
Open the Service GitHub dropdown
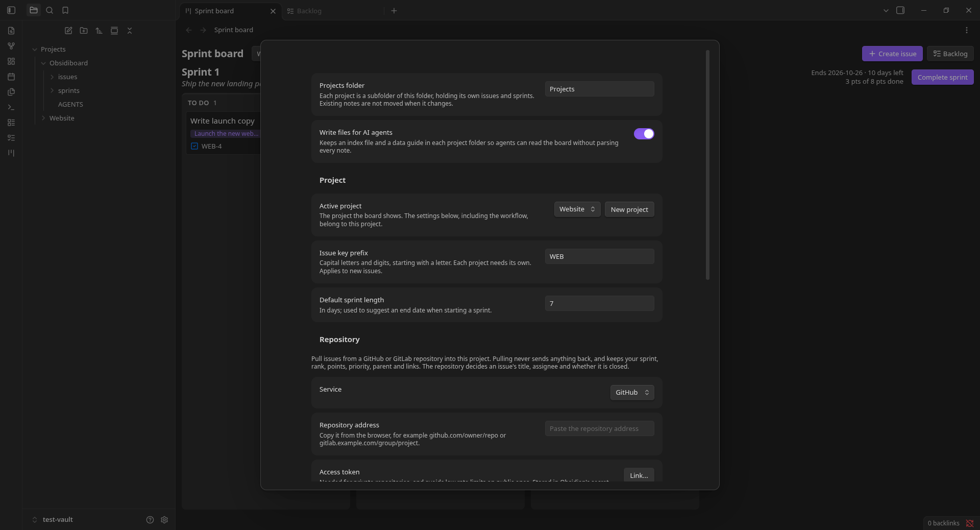click(632, 393)
